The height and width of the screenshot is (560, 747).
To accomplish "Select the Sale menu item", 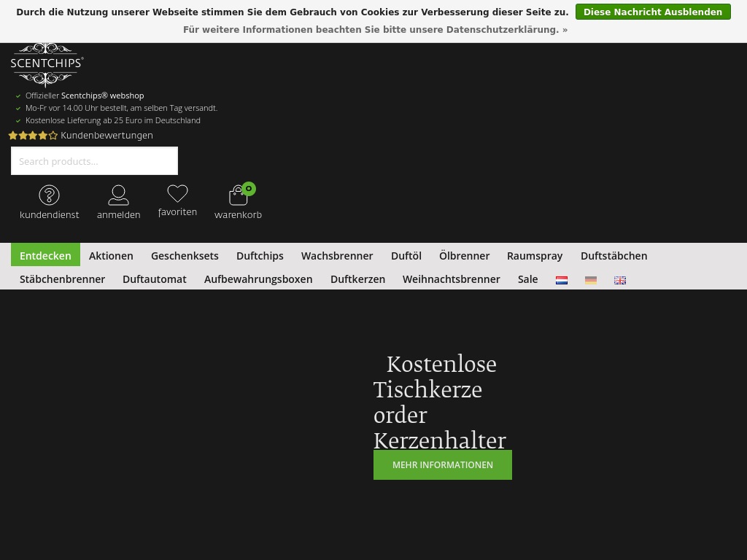I will pos(527,279).
